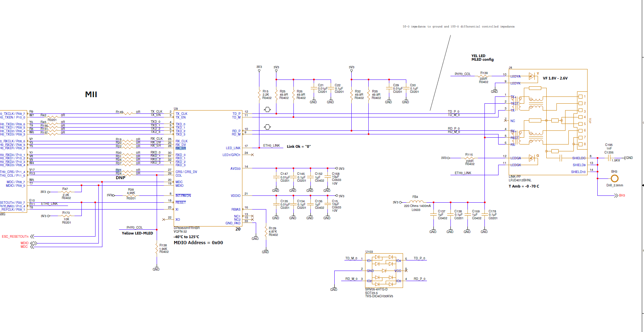Select the ESC_RESETOUTn off-sheet port arrow

pos(32,237)
